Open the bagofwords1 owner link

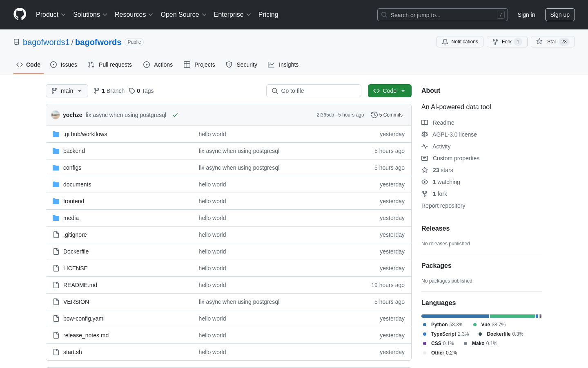(46, 42)
